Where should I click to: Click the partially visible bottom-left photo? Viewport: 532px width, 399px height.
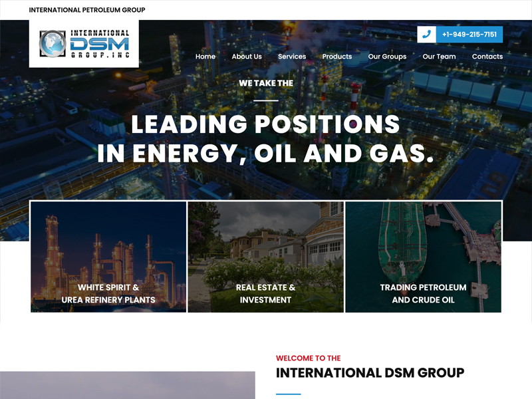(127, 386)
